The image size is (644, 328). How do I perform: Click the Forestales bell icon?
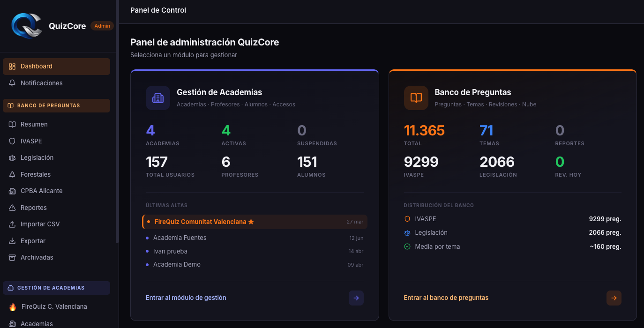12,174
